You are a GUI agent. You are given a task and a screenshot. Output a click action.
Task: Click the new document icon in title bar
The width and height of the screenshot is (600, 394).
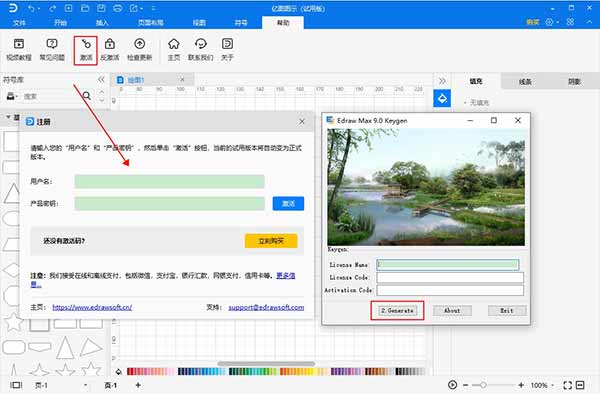[x=68, y=8]
